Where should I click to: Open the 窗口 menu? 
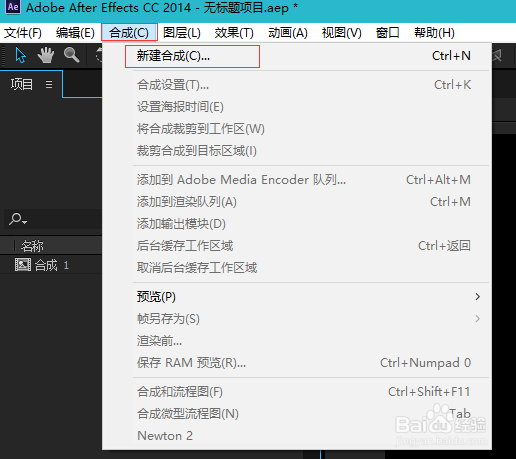click(387, 33)
